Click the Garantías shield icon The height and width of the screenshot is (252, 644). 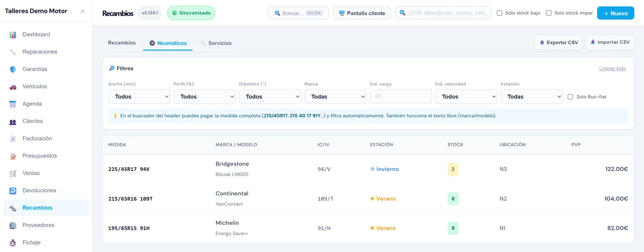(x=13, y=69)
